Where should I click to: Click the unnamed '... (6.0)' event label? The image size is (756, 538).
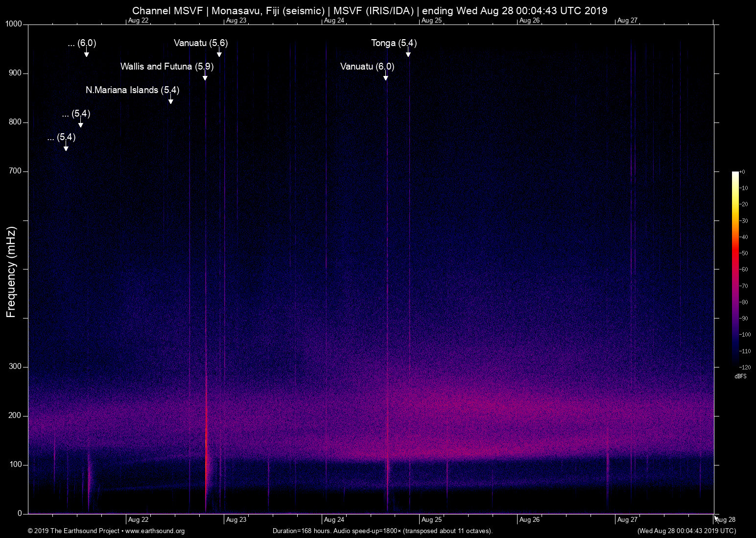tap(82, 43)
